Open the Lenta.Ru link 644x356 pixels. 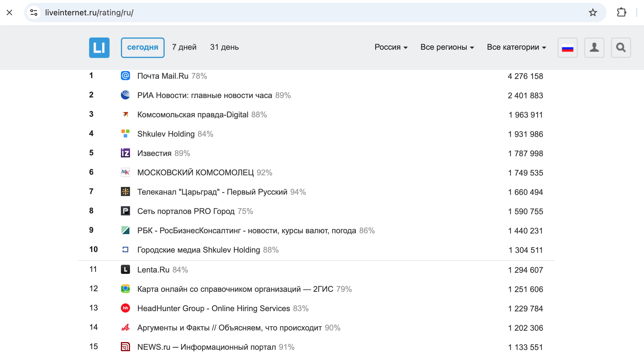pyautogui.click(x=153, y=270)
